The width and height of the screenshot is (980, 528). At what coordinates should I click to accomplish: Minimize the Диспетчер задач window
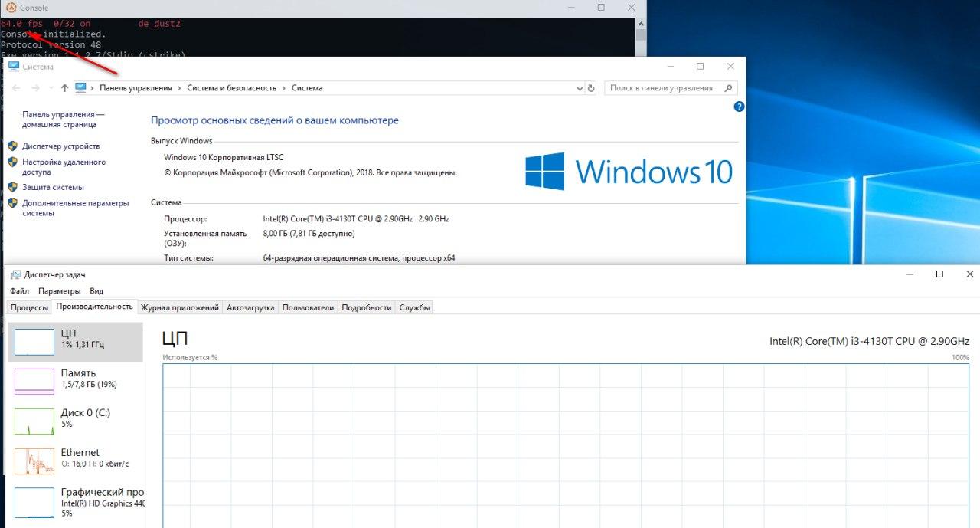[x=910, y=274]
